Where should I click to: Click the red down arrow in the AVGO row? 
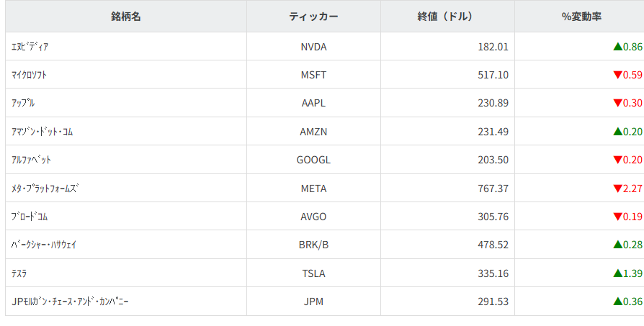click(x=617, y=217)
